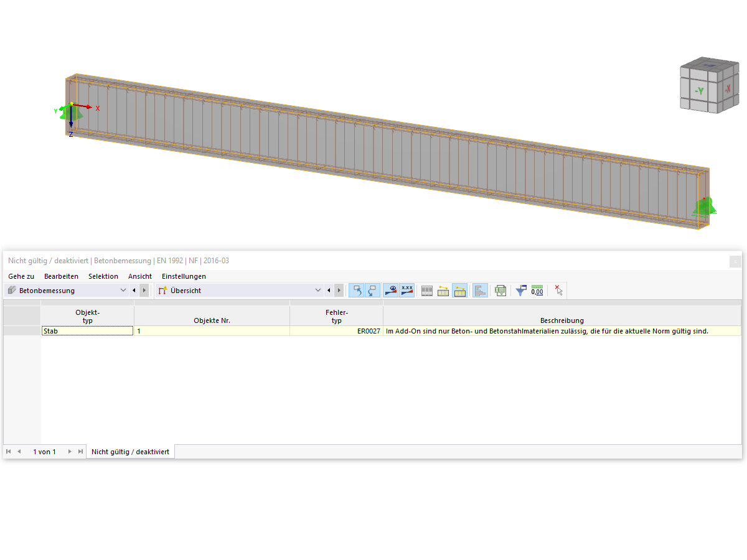This screenshot has height=560, width=747.
Task: Toggle the highlighted table filter icon
Action: pos(460,291)
